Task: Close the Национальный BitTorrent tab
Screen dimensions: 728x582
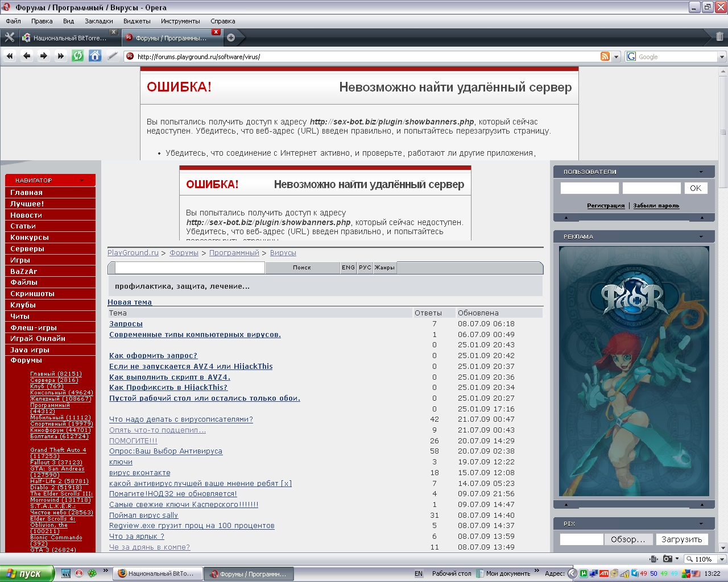Action: click(114, 32)
